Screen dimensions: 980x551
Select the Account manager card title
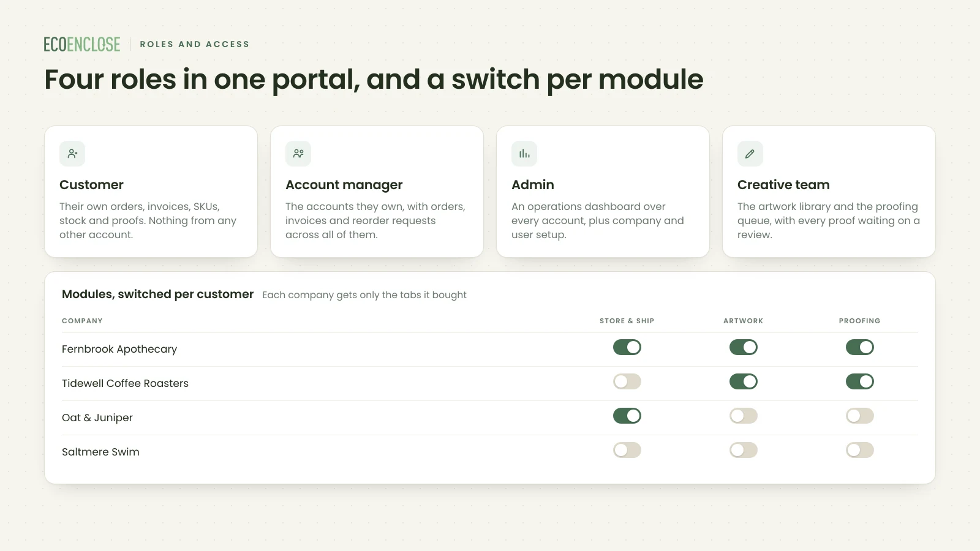(x=344, y=185)
